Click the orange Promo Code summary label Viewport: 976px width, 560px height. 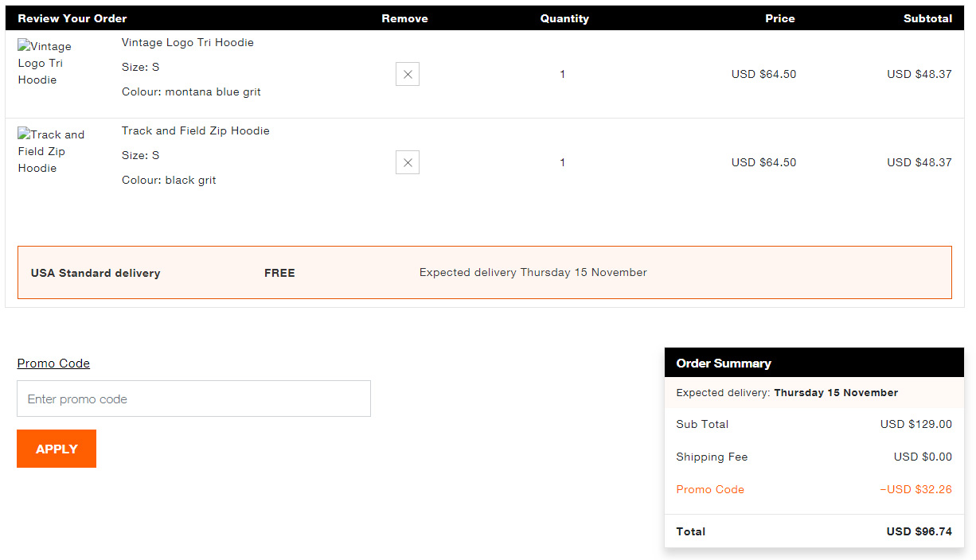[x=709, y=489]
